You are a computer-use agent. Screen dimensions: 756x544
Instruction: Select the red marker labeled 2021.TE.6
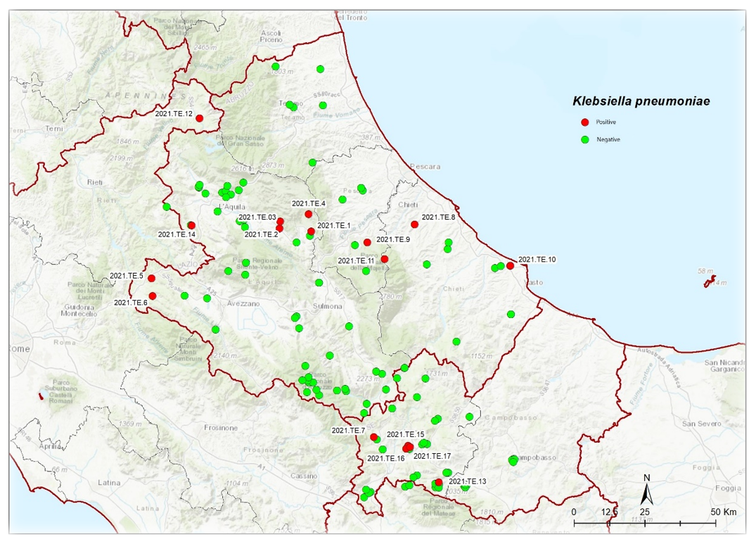153,296
